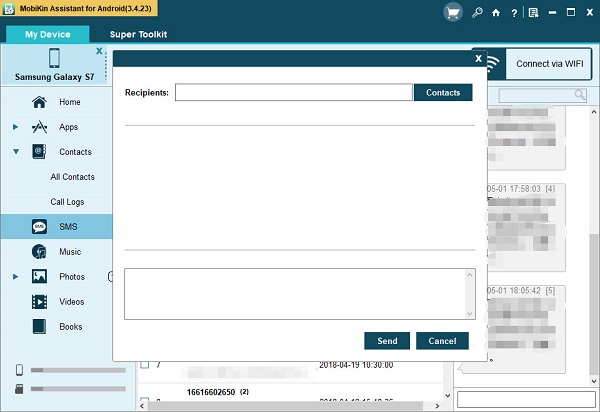Click the Cancel button
Image resolution: width=600 pixels, height=412 pixels.
(x=442, y=341)
